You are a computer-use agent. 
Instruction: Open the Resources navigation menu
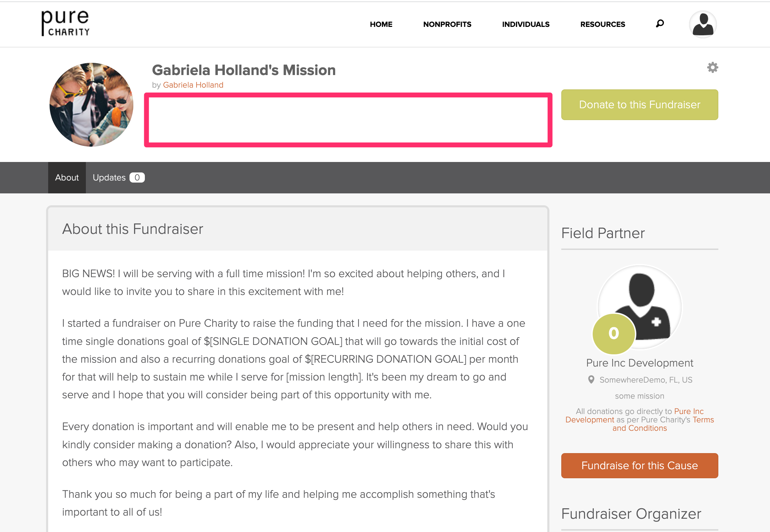[x=602, y=24]
